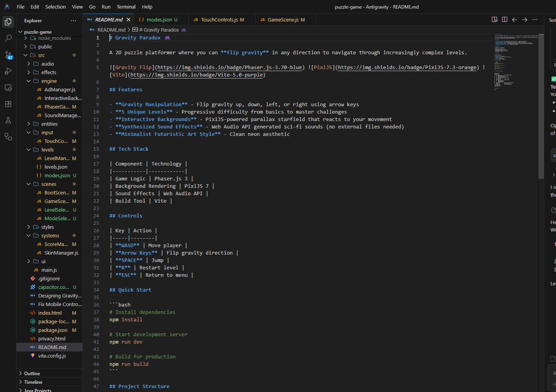The image size is (556, 392).
Task: Open SkinManager.js in the systems folder
Action: [x=49, y=253]
